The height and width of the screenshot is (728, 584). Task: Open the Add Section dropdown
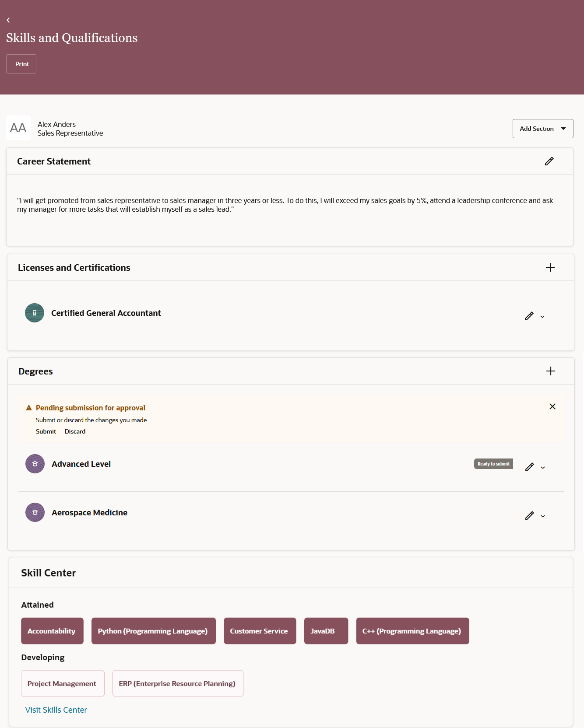543,129
